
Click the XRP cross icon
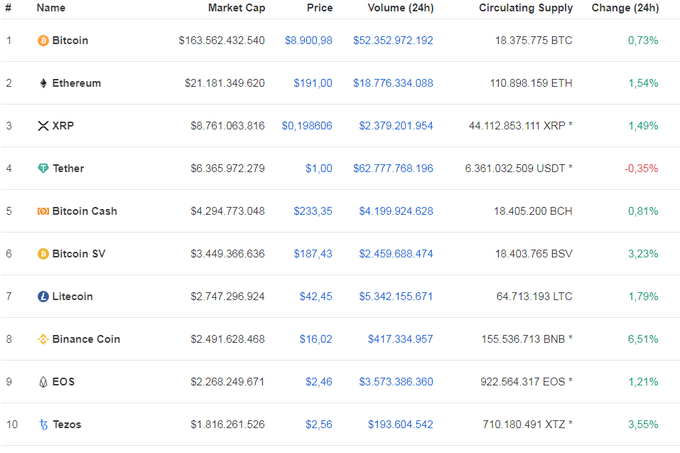43,126
